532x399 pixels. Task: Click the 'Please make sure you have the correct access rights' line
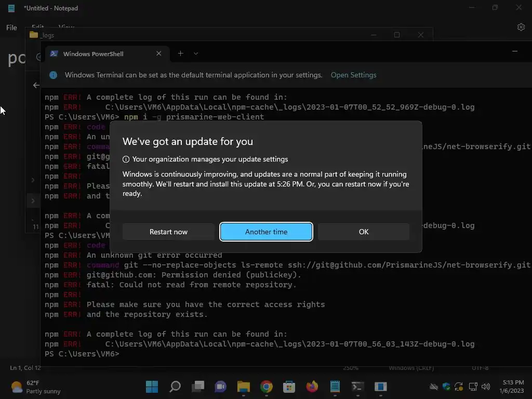point(185,304)
